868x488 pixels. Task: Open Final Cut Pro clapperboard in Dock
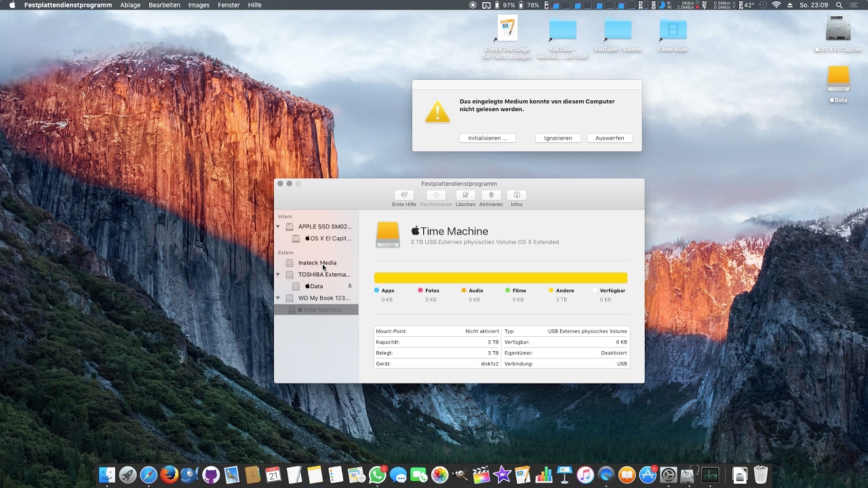click(x=481, y=475)
